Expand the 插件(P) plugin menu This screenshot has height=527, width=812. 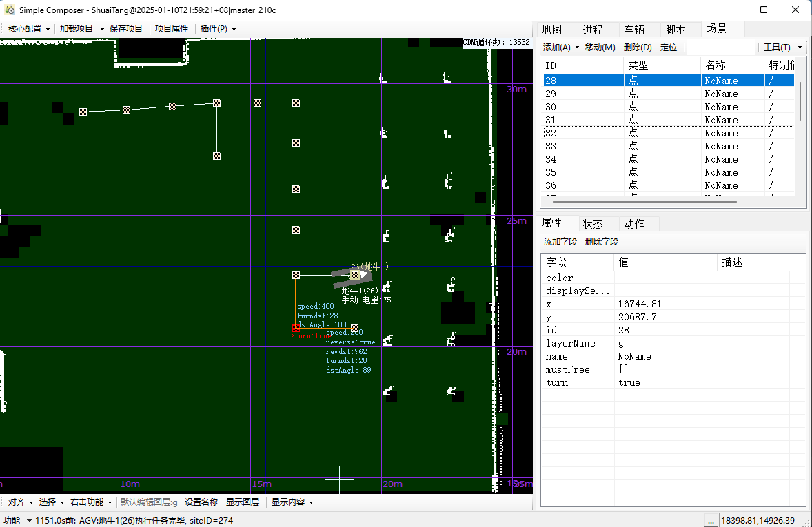[x=218, y=29]
